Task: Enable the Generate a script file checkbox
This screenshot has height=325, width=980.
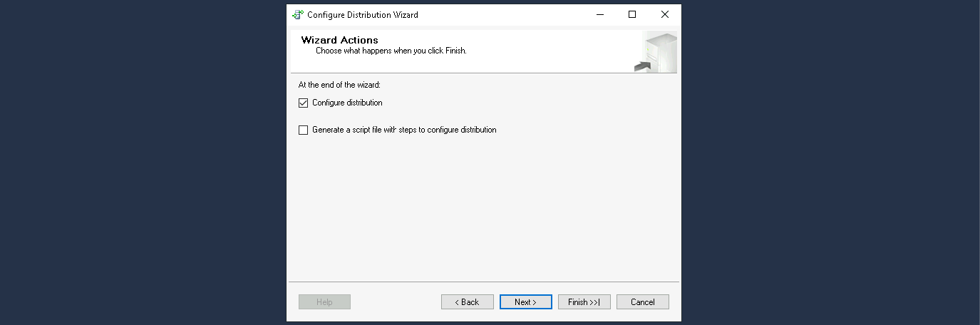Action: (304, 130)
